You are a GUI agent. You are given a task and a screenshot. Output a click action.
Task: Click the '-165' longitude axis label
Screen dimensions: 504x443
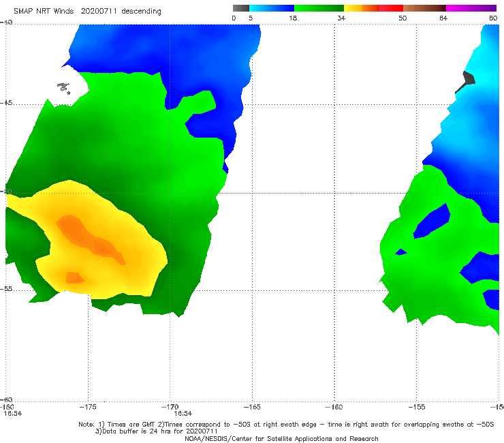click(x=252, y=407)
